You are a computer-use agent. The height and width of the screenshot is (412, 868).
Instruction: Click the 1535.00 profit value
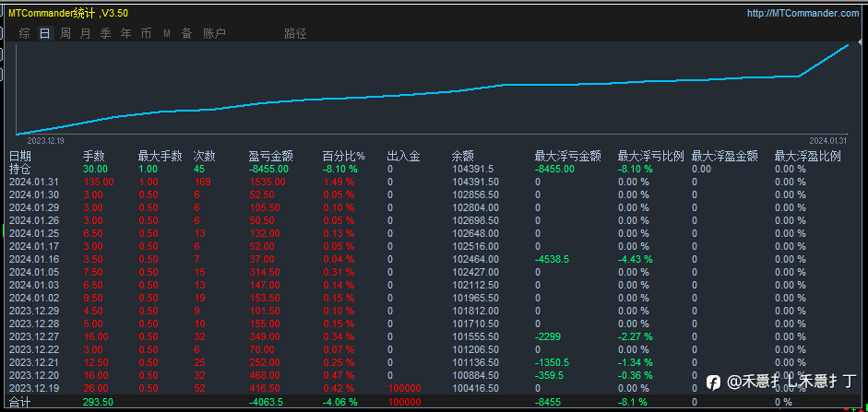(268, 182)
